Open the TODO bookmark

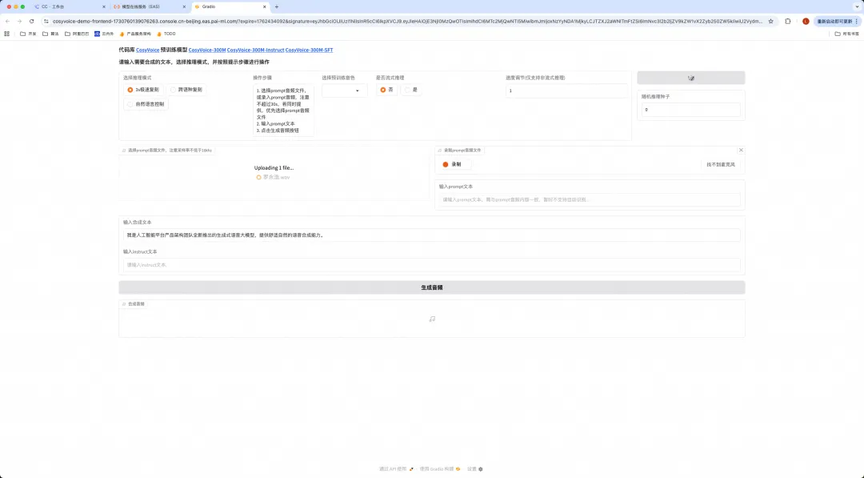tap(166, 34)
